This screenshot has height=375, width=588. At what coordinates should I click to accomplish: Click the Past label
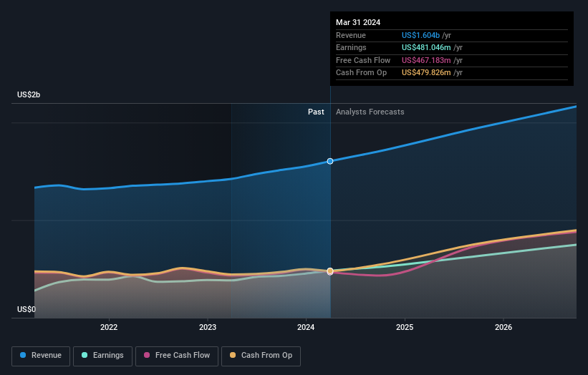(x=316, y=112)
